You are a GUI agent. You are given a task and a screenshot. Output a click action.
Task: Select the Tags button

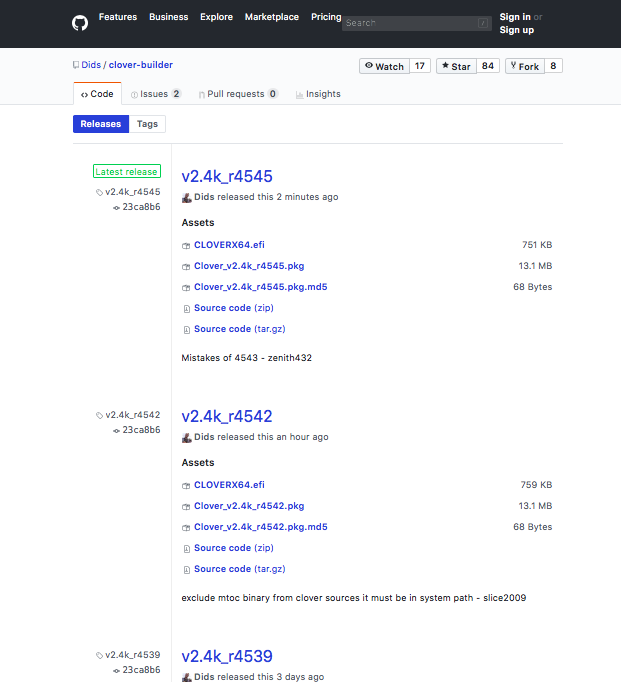(x=147, y=124)
